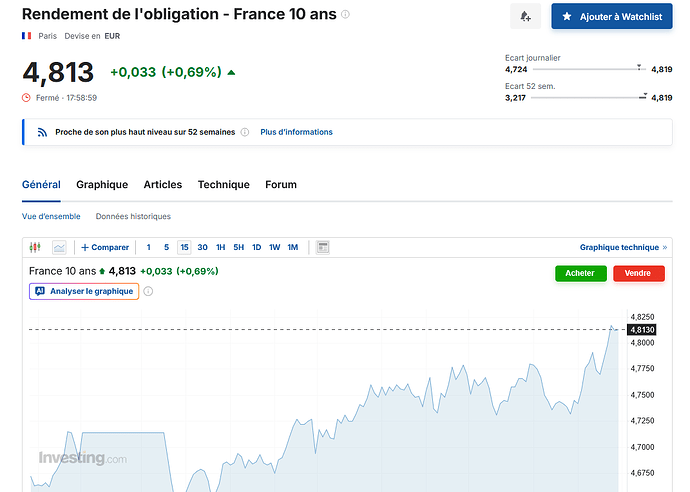Open the Articles tab
This screenshot has height=492, width=690.
(x=163, y=184)
